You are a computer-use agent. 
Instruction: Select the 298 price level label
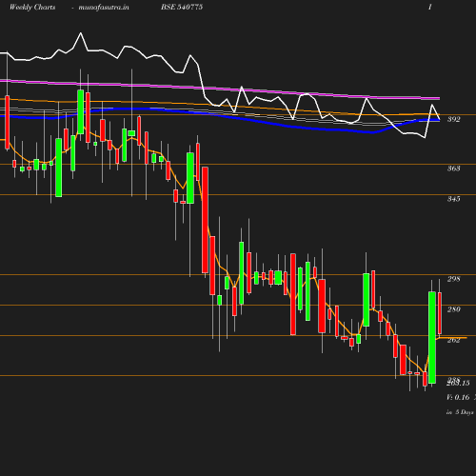(x=453, y=279)
